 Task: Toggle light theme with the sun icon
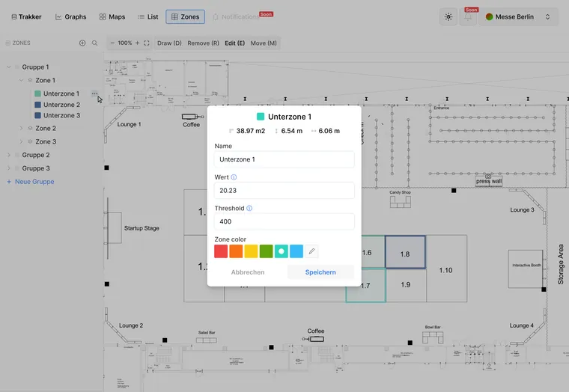pyautogui.click(x=448, y=16)
